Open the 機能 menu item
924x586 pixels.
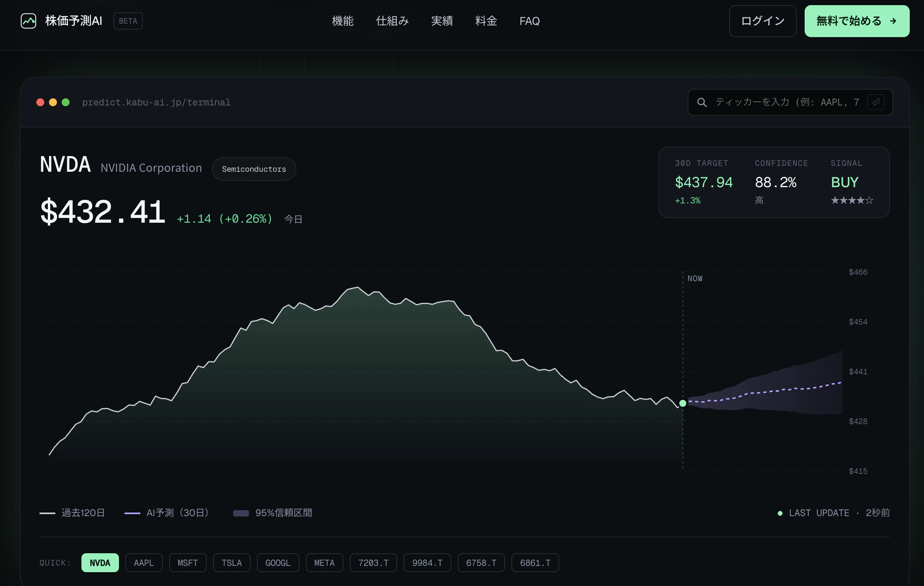(x=343, y=21)
